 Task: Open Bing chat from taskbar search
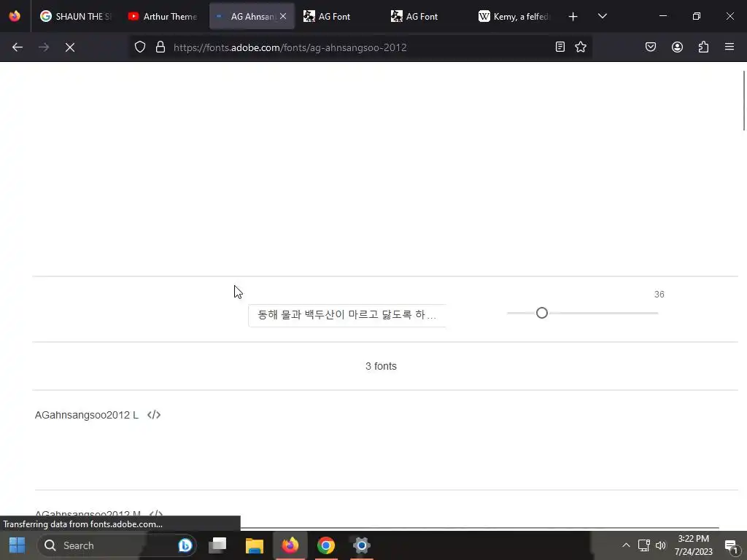tap(185, 545)
